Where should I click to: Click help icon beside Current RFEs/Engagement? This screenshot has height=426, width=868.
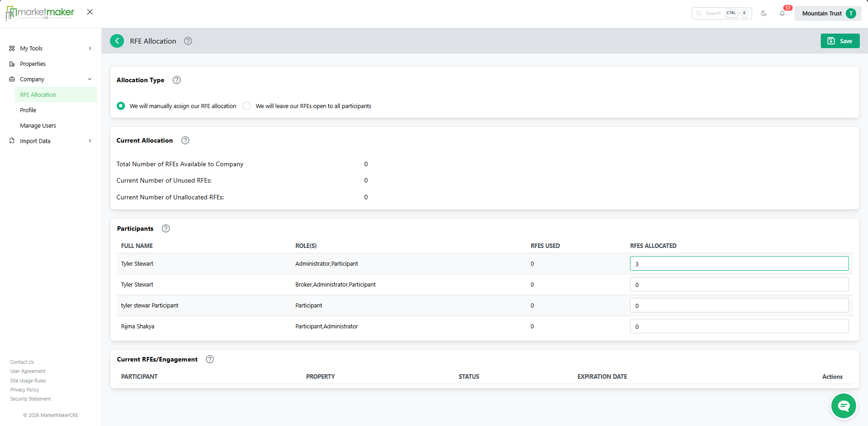[210, 359]
